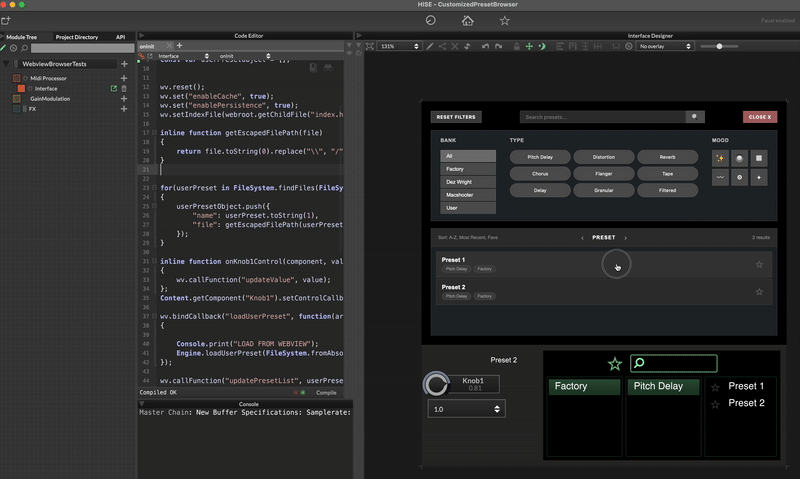Favorite Preset 1 using its star

pyautogui.click(x=759, y=265)
